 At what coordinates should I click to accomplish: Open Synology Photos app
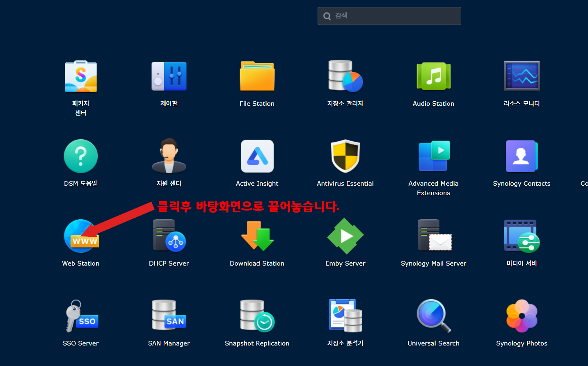[x=522, y=316]
